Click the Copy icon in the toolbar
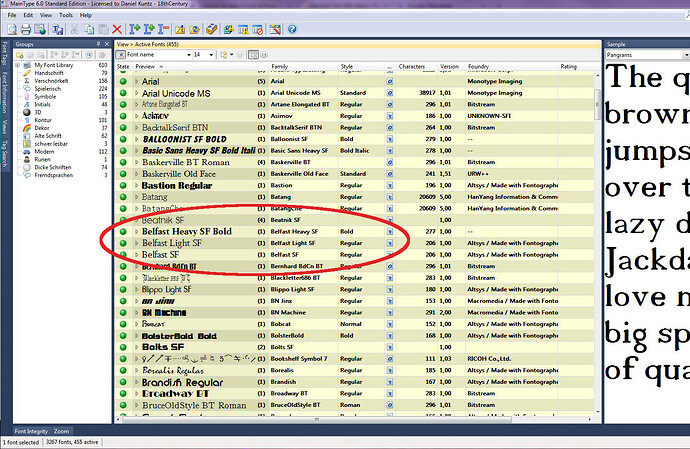Screen dimensions: 690x449 pos(89,29)
